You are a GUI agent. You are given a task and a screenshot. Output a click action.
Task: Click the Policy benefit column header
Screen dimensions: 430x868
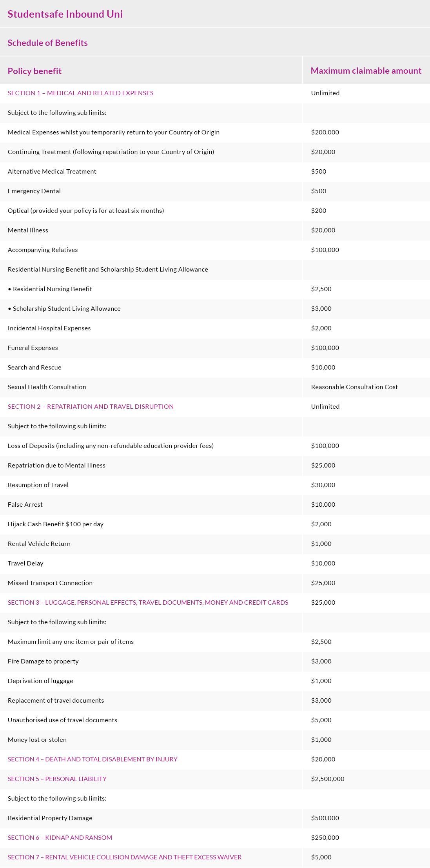coord(34,71)
